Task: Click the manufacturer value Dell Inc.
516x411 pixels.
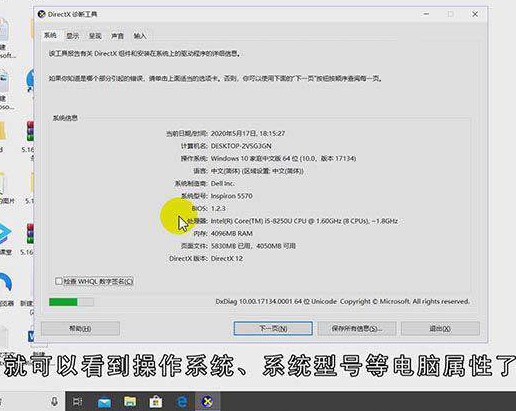Action: pos(223,183)
